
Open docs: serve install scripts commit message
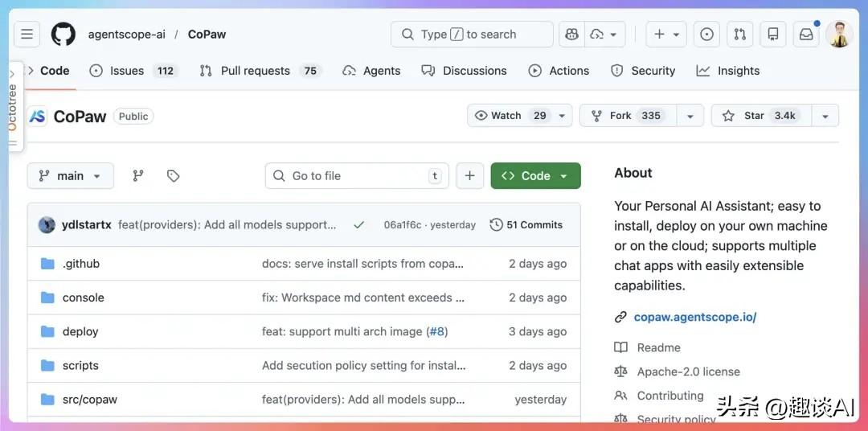click(362, 264)
